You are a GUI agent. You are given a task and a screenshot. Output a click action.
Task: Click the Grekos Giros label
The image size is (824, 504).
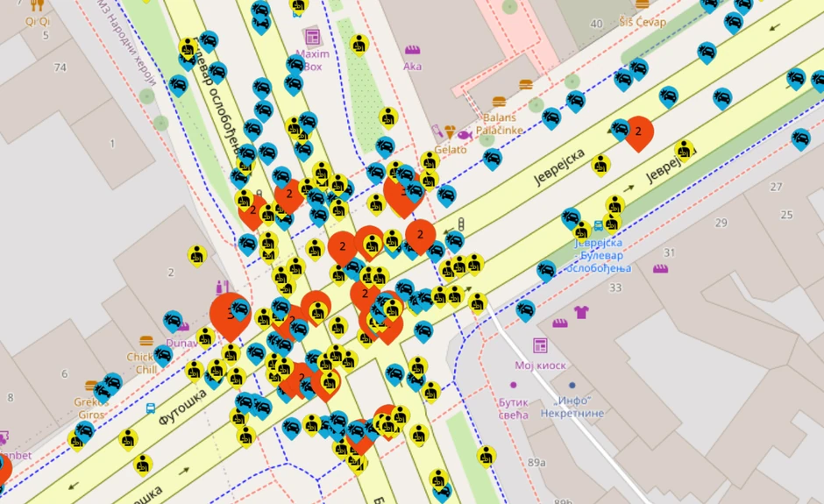pyautogui.click(x=91, y=408)
